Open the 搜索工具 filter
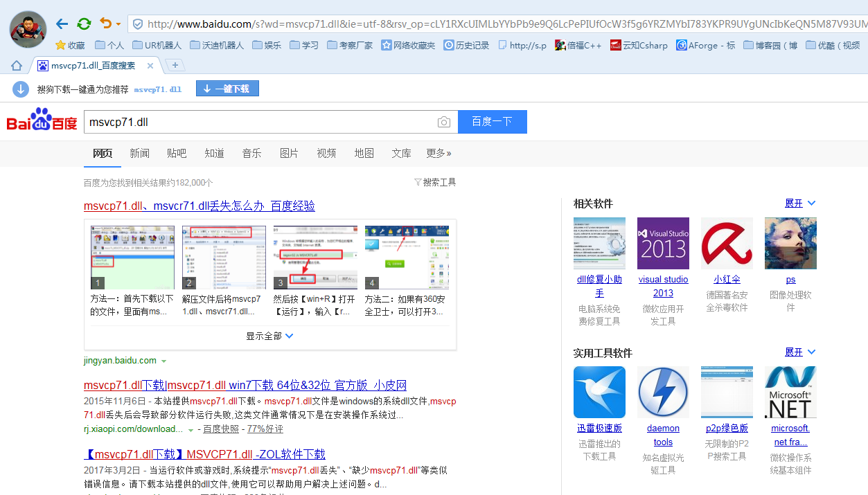Screen dimensions: 868x495 click(435, 182)
